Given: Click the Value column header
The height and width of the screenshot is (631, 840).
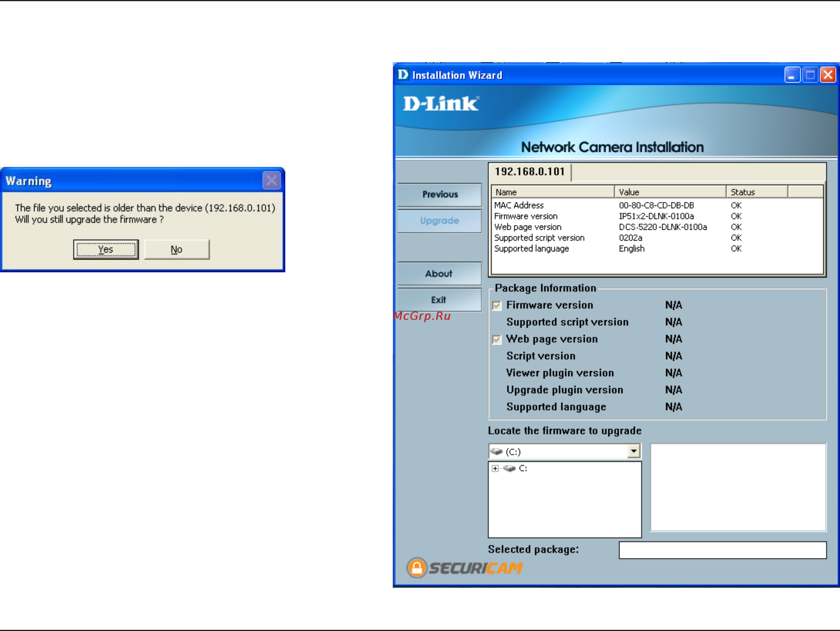Looking at the screenshot, I should pyautogui.click(x=670, y=192).
